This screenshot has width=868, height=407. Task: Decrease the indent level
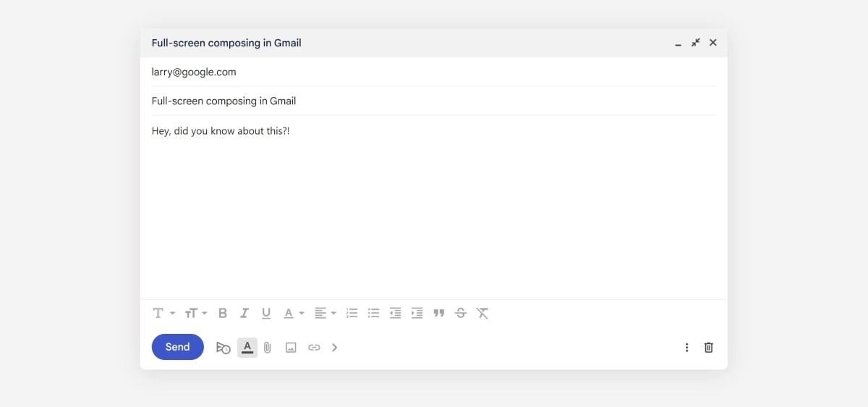coord(395,314)
